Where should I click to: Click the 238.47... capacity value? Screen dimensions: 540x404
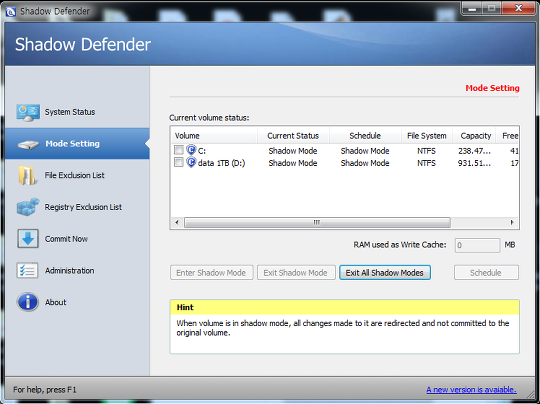[x=475, y=151]
